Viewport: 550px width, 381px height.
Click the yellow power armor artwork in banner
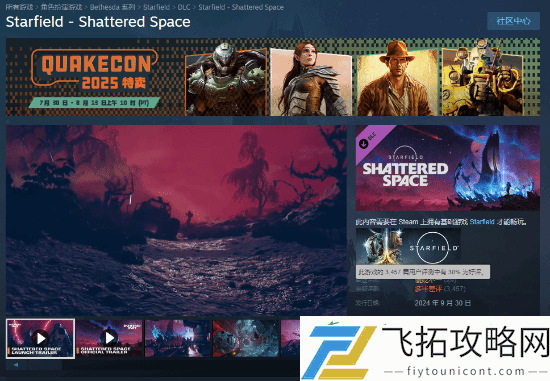coord(482,78)
